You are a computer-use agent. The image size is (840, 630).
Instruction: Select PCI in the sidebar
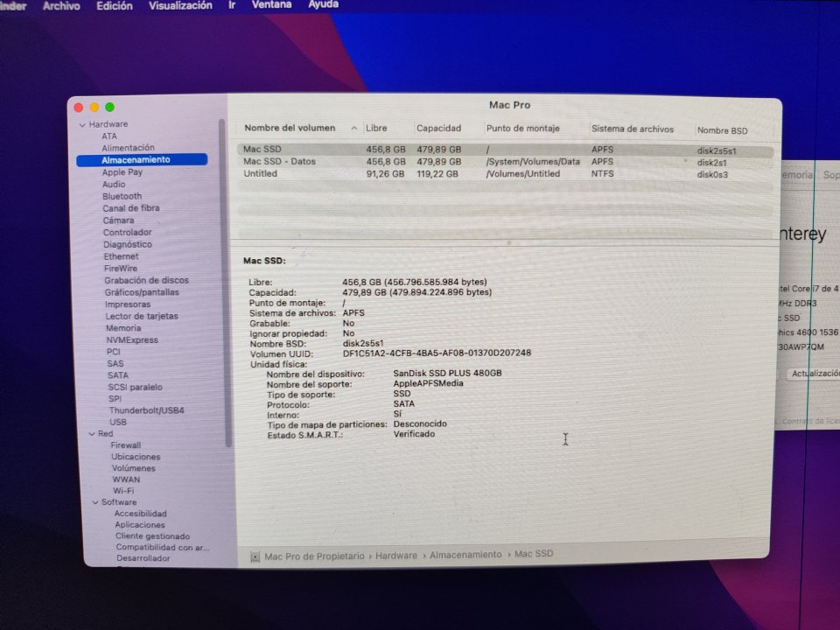[x=113, y=352]
